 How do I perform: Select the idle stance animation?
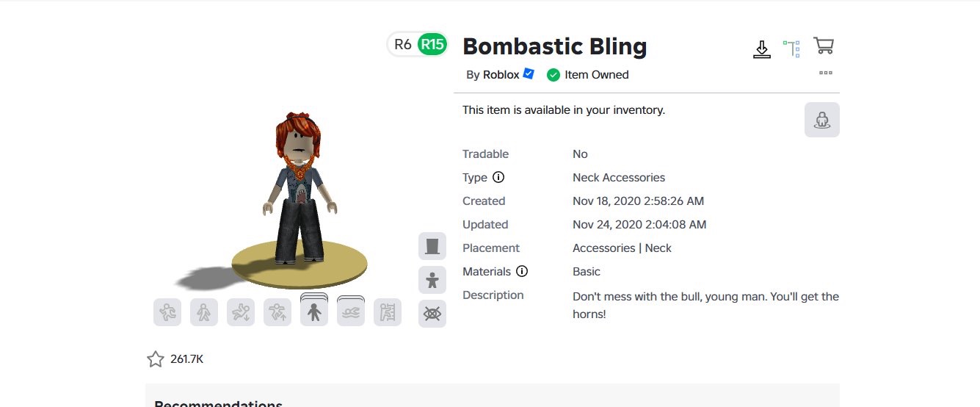pyautogui.click(x=314, y=311)
